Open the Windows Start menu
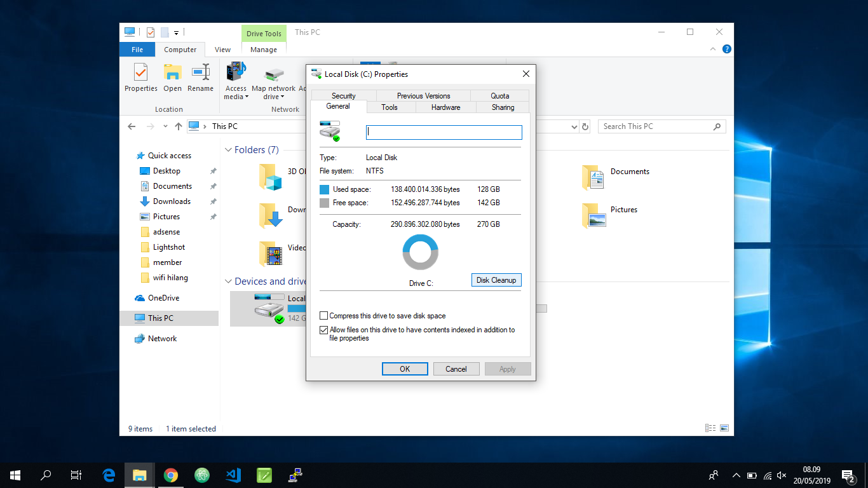The height and width of the screenshot is (488, 868). [15, 475]
